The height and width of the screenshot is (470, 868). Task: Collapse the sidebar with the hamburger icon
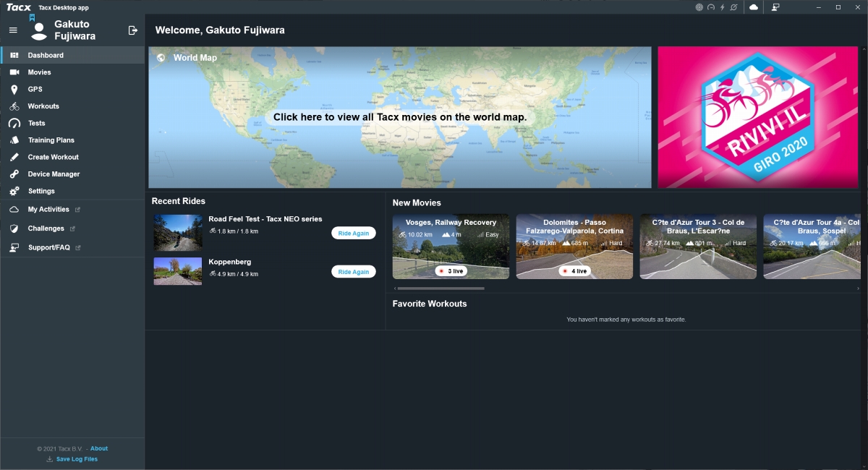click(x=13, y=30)
